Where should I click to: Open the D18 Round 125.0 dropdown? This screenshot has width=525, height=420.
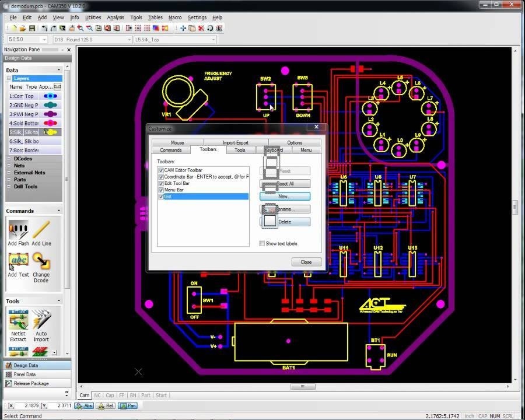click(x=129, y=40)
